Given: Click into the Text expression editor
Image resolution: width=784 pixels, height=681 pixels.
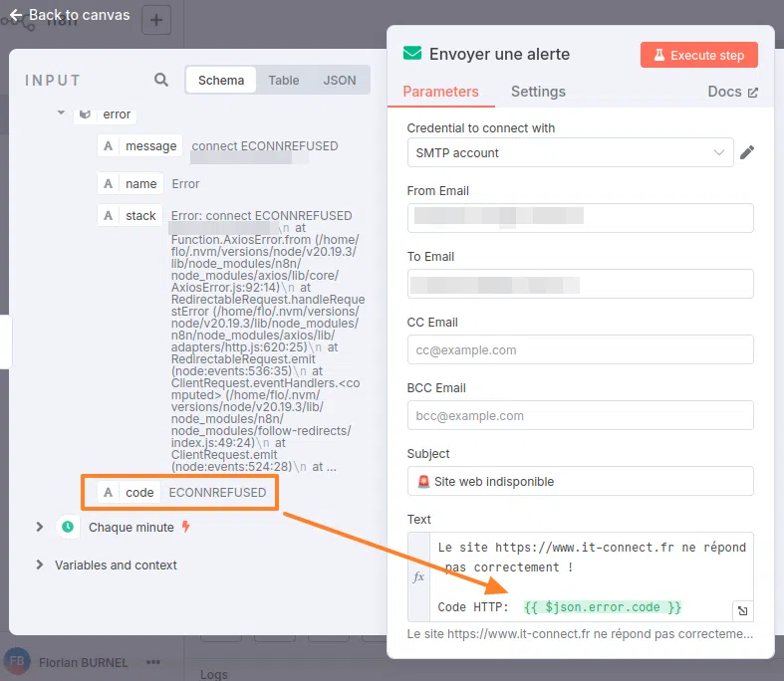Looking at the screenshot, I should [590, 577].
